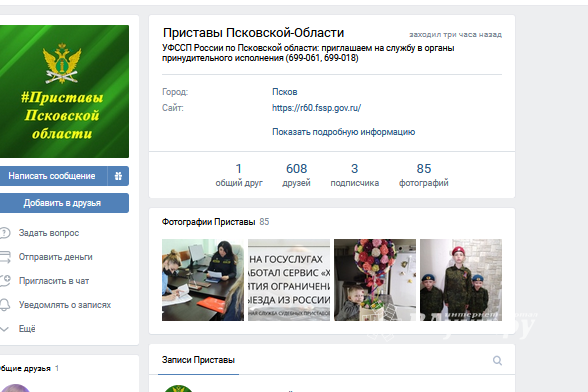This screenshot has width=588, height=392.
Task: Open the Ещё menu item
Action: pos(27,329)
